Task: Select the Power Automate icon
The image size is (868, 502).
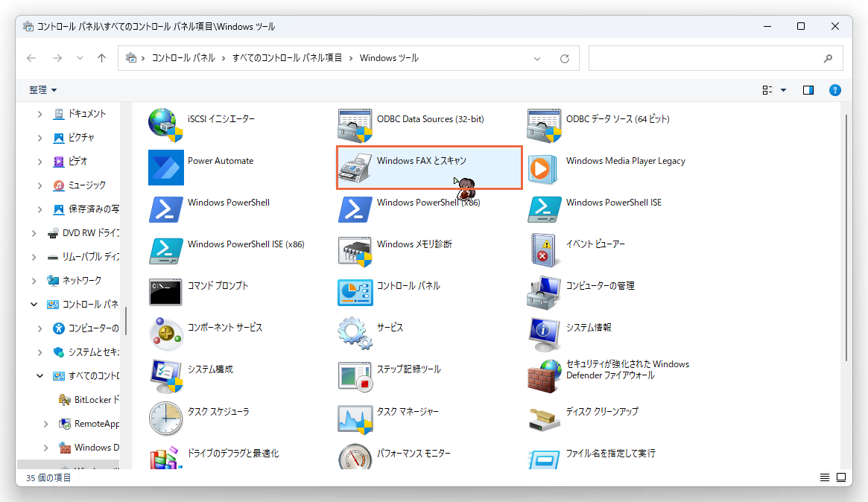Action: coord(165,167)
